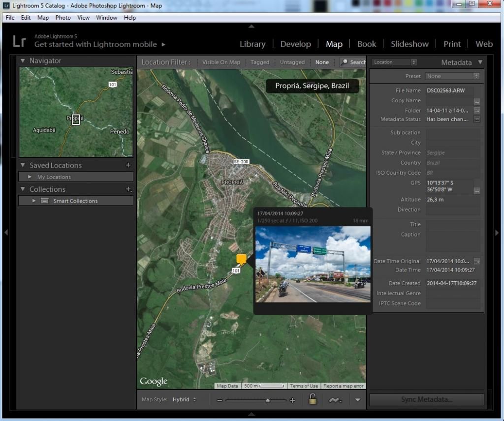The image size is (504, 421).
Task: Click the arrow icon beside Folder field
Action: pyautogui.click(x=476, y=111)
